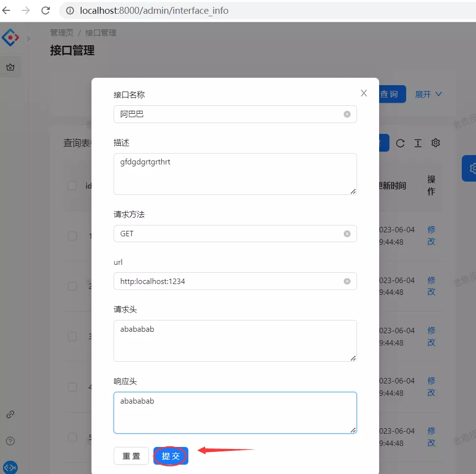
Task: Click 修改 link in third table row
Action: (x=431, y=336)
